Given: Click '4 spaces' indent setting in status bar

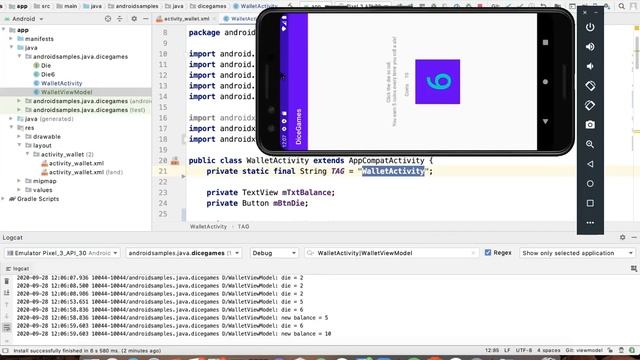Looking at the screenshot, I should click(549, 350).
